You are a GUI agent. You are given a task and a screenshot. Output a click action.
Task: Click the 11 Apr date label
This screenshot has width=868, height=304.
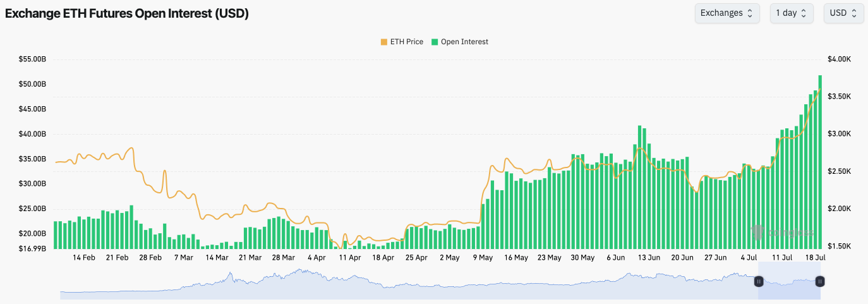(x=349, y=258)
